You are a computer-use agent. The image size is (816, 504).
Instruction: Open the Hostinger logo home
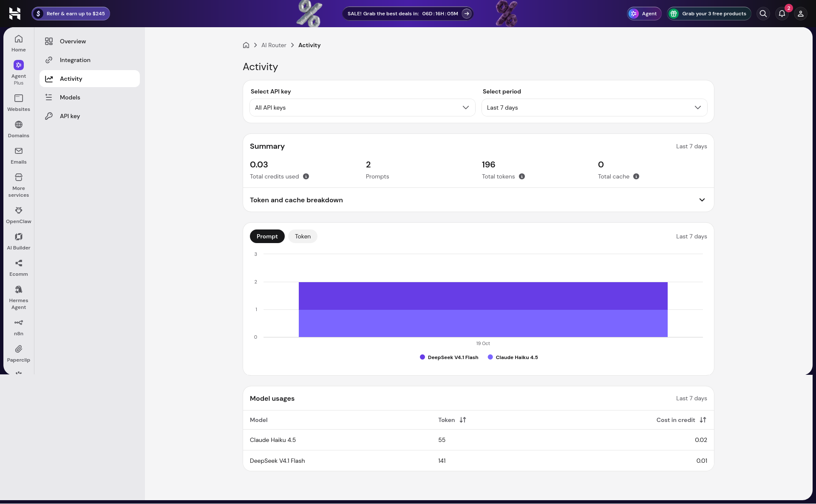click(x=15, y=14)
